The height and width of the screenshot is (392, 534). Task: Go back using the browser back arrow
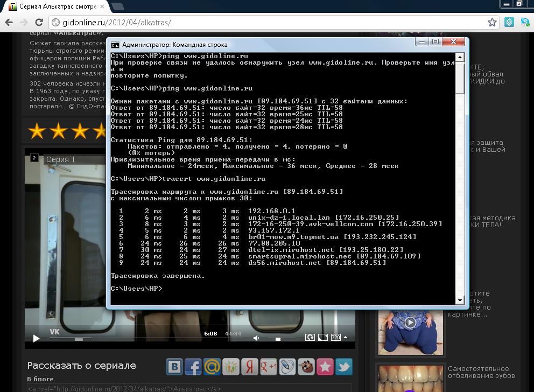(9, 23)
